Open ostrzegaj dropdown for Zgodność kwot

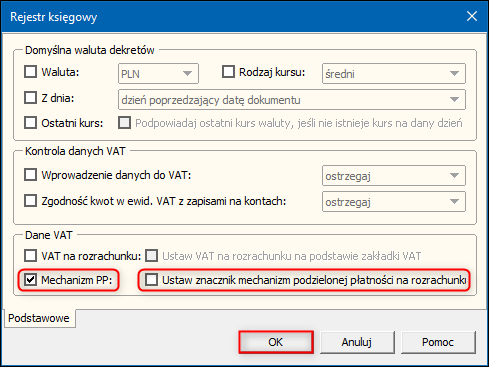click(x=394, y=201)
